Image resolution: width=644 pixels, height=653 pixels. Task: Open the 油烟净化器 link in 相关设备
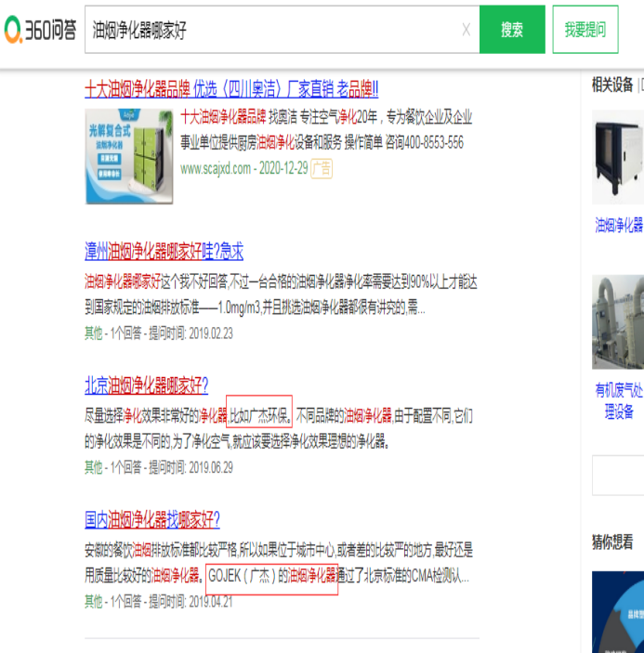point(619,226)
